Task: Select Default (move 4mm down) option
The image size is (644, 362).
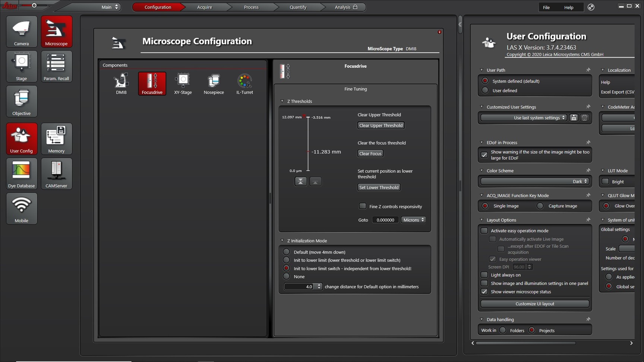Action: tap(286, 252)
